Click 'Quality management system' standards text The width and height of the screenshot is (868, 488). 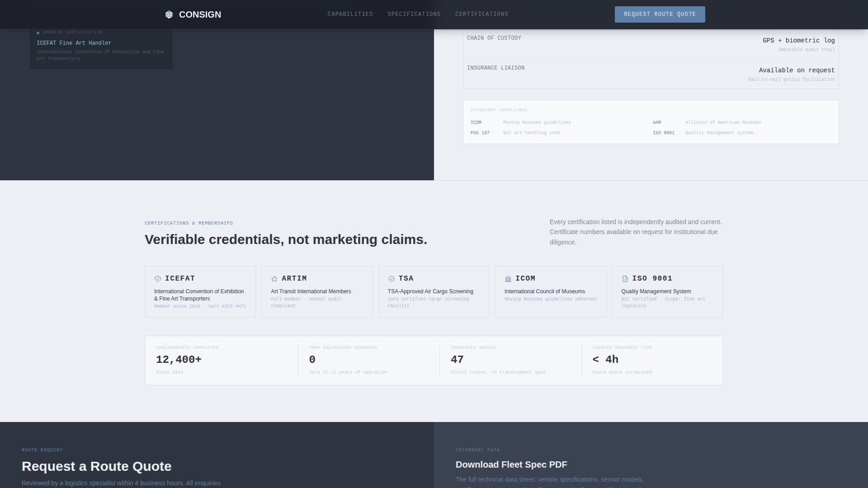pyautogui.click(x=719, y=133)
